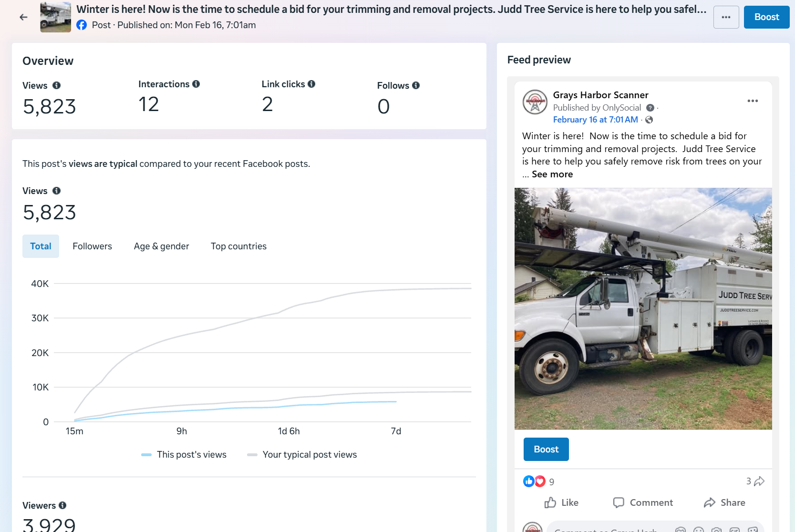Open post options menu in feed preview
The width and height of the screenshot is (795, 532).
pyautogui.click(x=753, y=101)
